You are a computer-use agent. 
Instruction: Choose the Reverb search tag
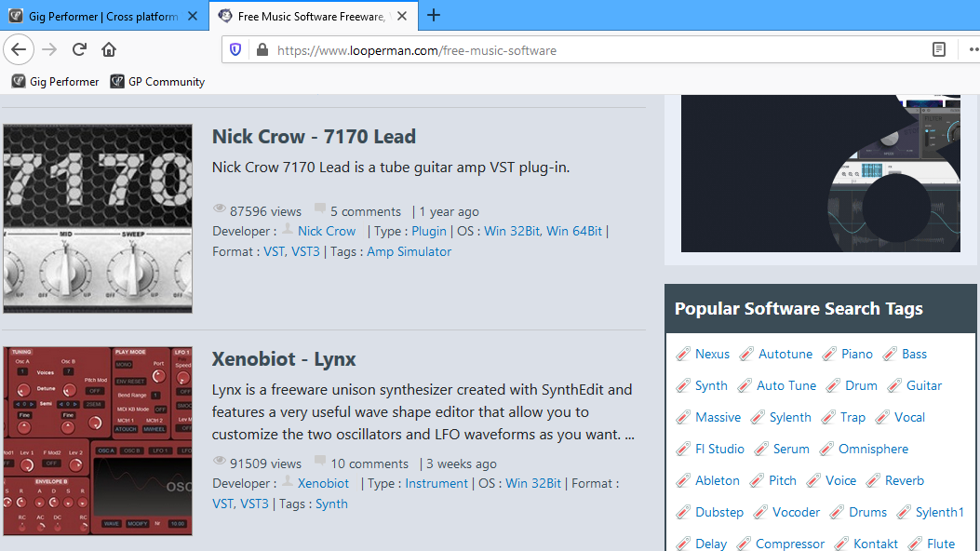(905, 481)
